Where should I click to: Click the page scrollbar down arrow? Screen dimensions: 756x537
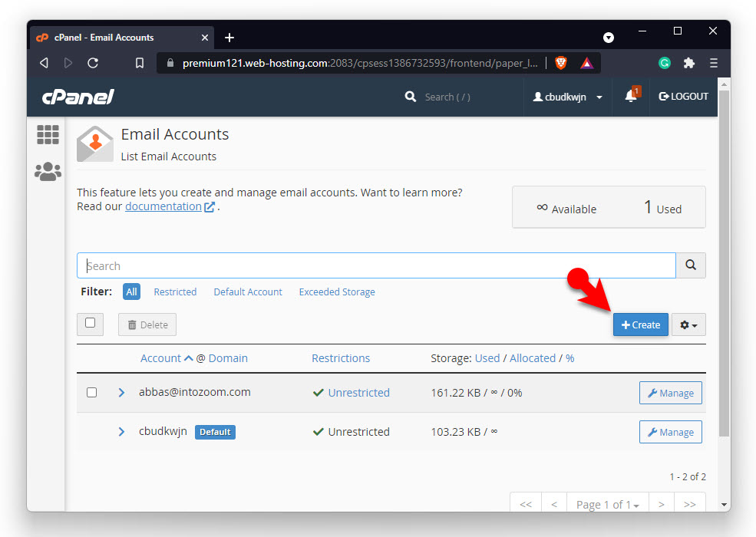pos(724,505)
